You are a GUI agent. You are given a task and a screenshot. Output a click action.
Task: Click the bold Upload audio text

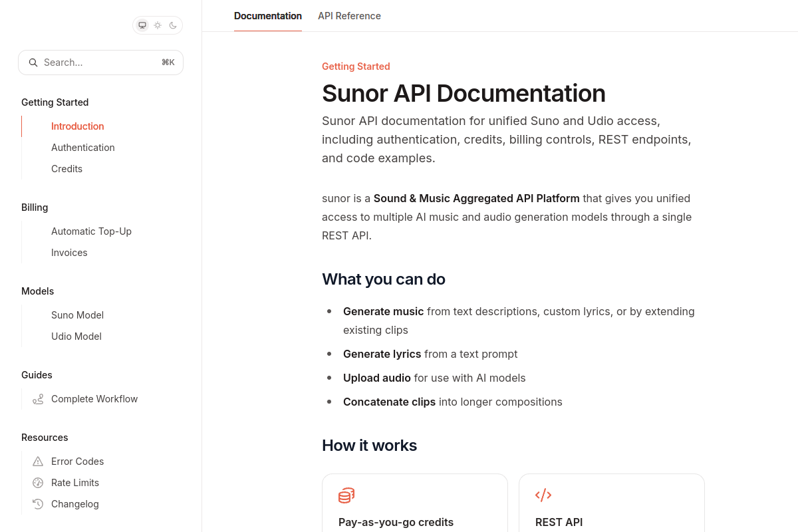click(377, 378)
